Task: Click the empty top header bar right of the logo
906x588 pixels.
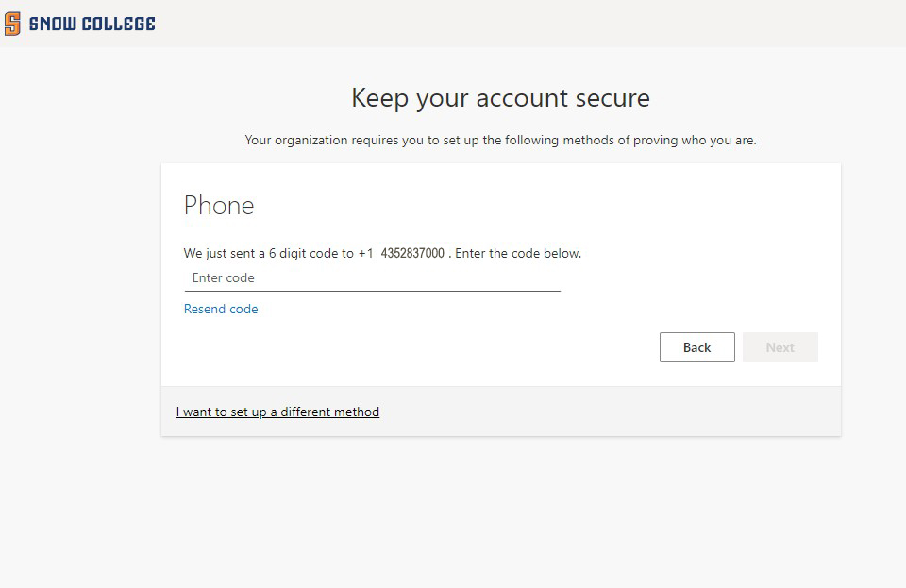Action: (x=528, y=24)
